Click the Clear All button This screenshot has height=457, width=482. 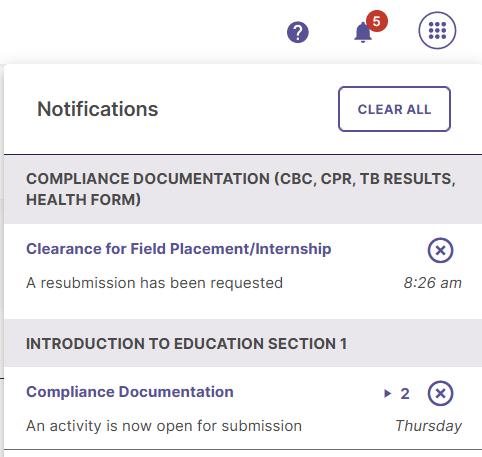(394, 109)
